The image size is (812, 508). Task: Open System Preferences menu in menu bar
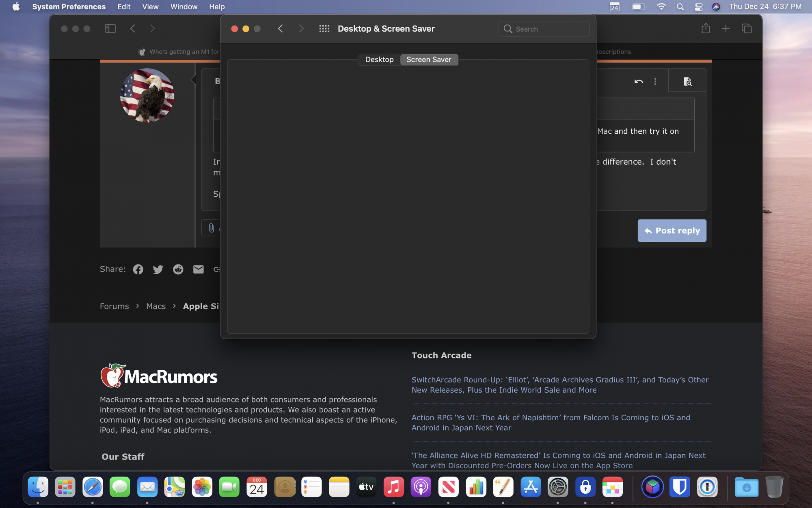tap(69, 7)
